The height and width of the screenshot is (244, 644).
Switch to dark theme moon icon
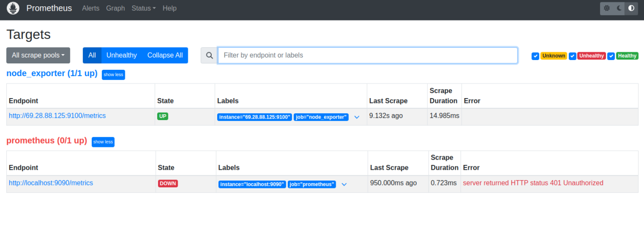click(x=619, y=8)
